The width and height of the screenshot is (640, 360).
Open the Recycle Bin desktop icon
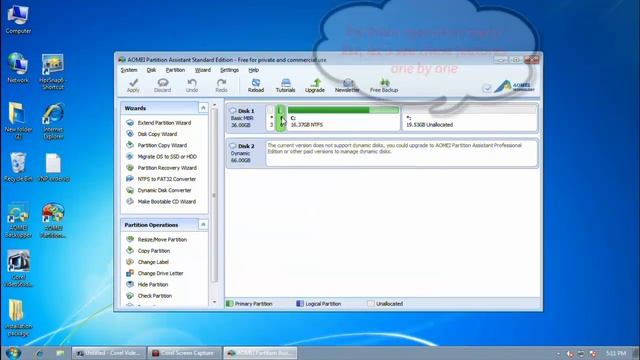point(18,167)
